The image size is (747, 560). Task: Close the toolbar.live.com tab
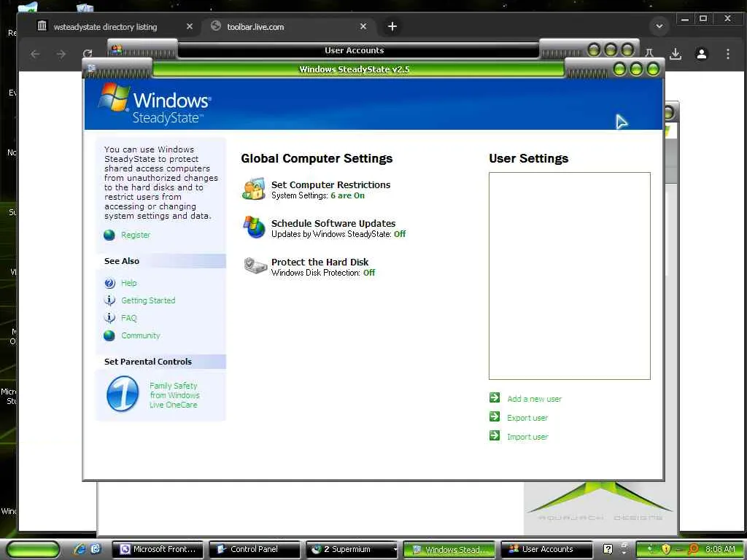[363, 27]
